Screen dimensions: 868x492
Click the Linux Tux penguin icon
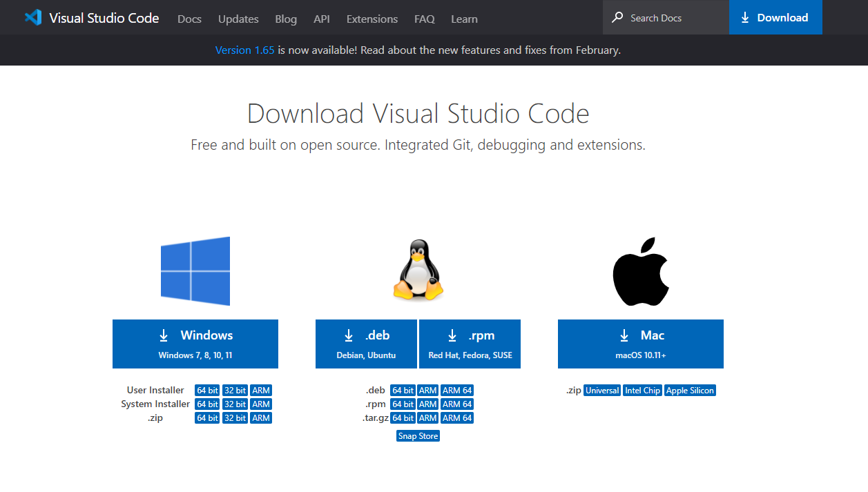(x=418, y=270)
